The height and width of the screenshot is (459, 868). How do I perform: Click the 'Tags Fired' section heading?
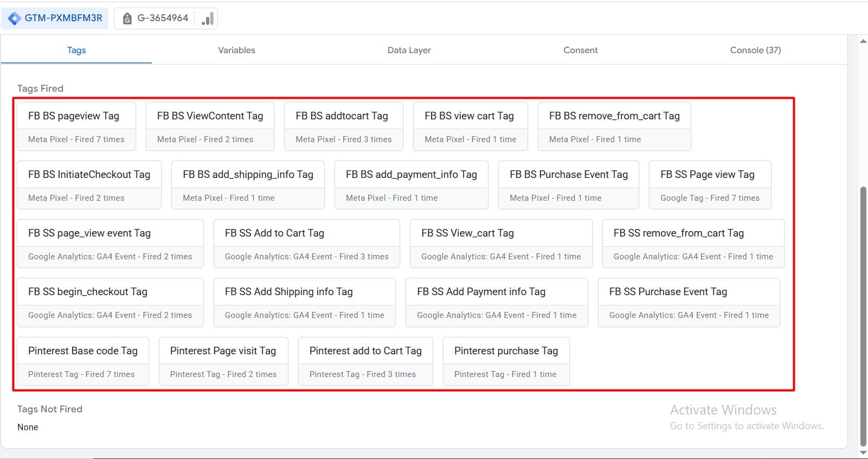40,88
